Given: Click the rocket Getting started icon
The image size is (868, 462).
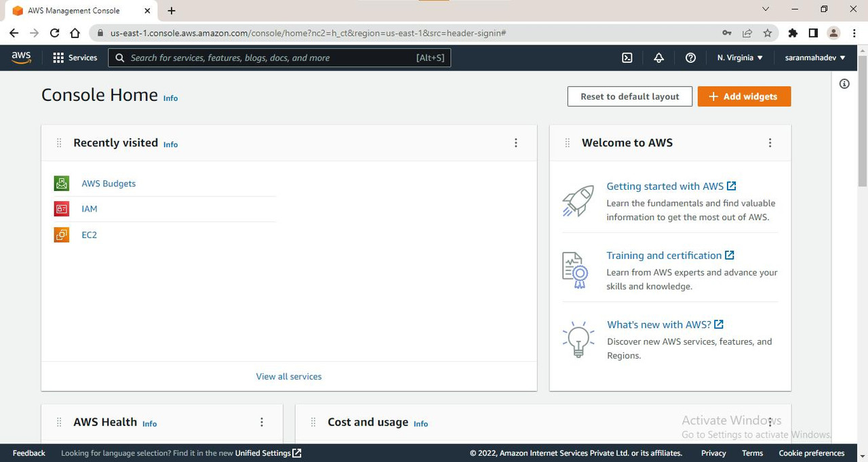Looking at the screenshot, I should pyautogui.click(x=578, y=201).
